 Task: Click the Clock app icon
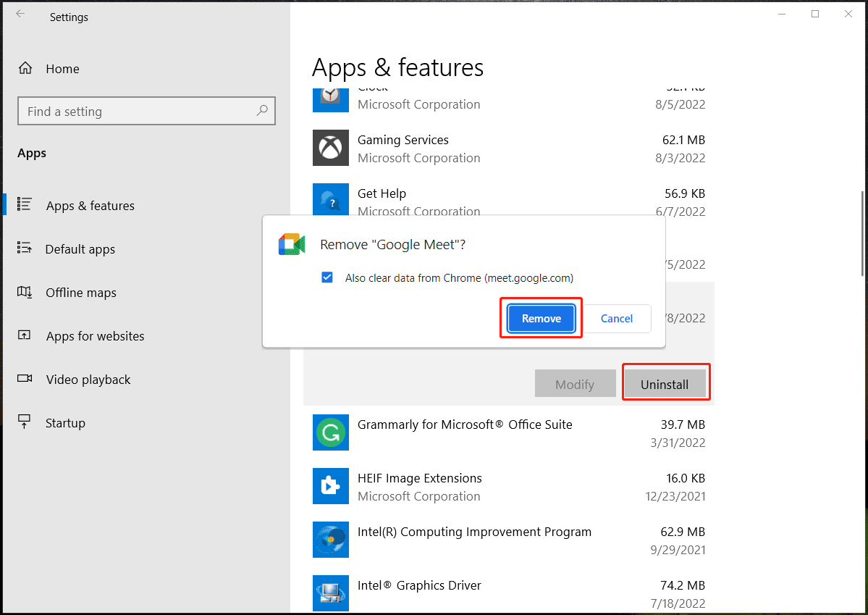331,100
